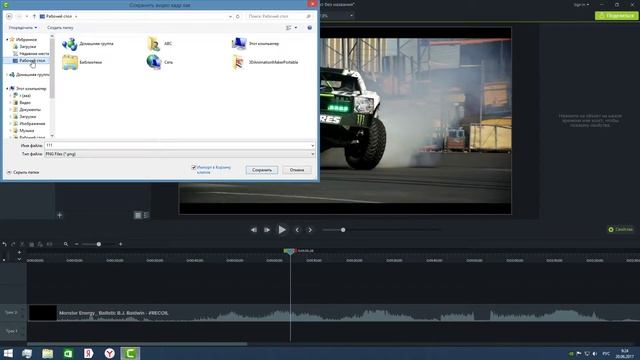The height and width of the screenshot is (360, 640).
Task: Adjust the timeline zoom slider handle
Action: click(x=99, y=244)
